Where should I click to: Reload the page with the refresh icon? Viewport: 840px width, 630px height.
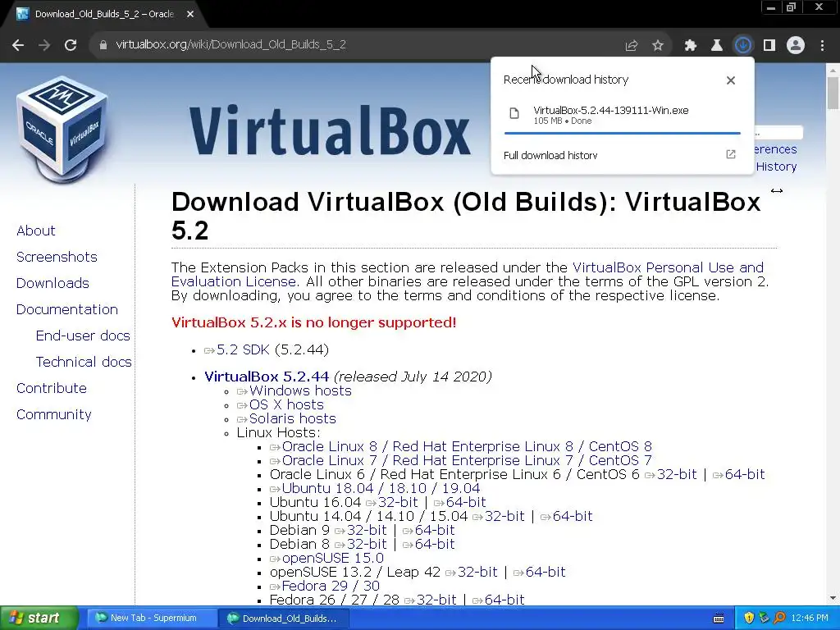71,45
